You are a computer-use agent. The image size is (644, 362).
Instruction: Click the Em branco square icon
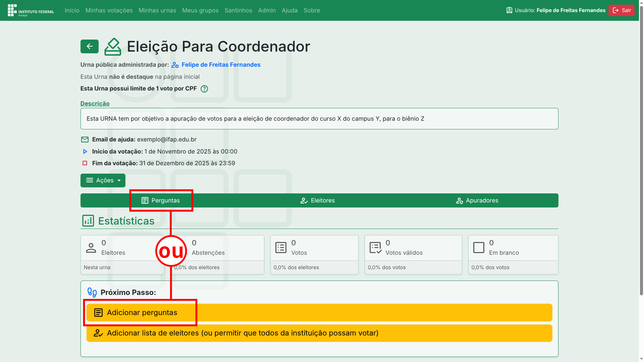[479, 248]
